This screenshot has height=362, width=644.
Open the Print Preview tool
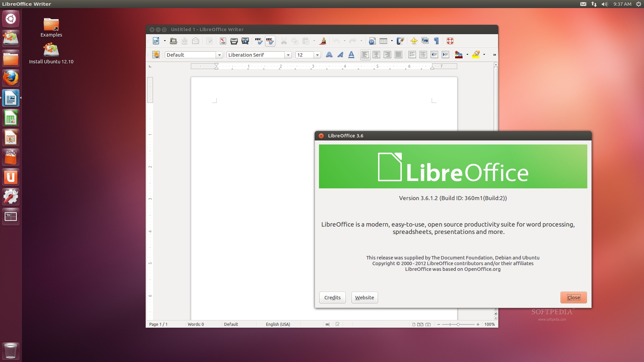pyautogui.click(x=245, y=41)
